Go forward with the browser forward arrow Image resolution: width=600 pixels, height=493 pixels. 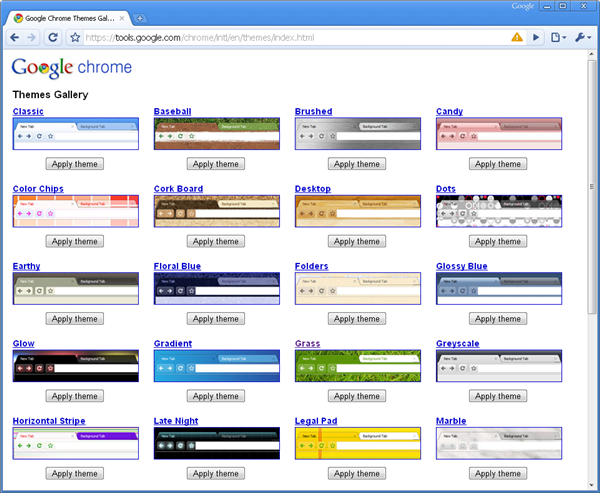pos(31,38)
